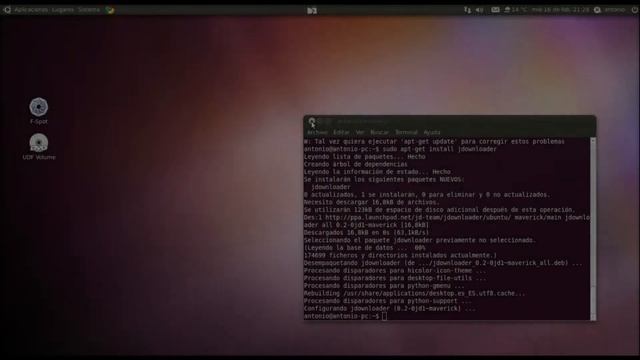Close the terminal window
Screen dimensions: 640x360
312,121
